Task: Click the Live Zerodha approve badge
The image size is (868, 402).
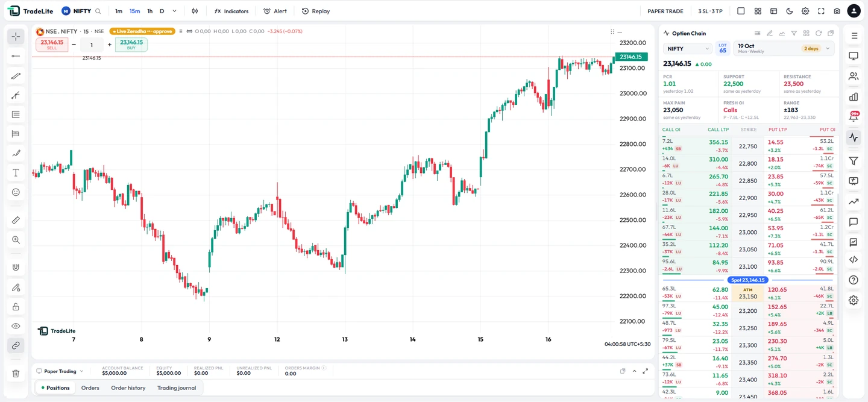Action: pos(142,31)
